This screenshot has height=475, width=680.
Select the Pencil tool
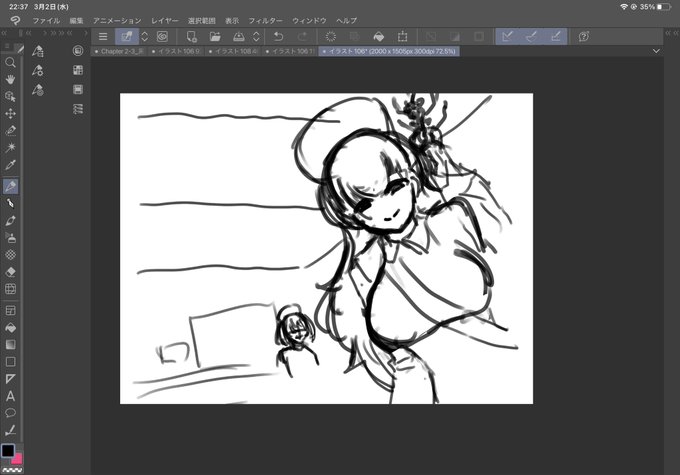[x=10, y=203]
